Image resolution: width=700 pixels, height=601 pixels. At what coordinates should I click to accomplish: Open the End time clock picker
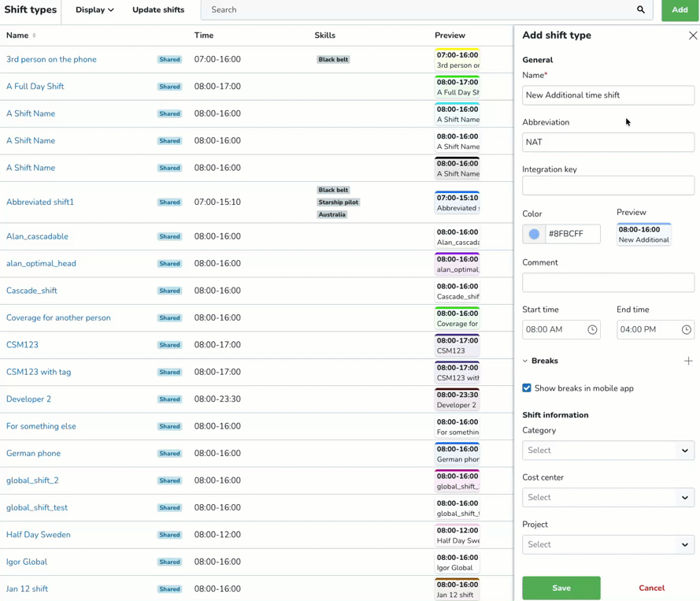click(x=686, y=329)
